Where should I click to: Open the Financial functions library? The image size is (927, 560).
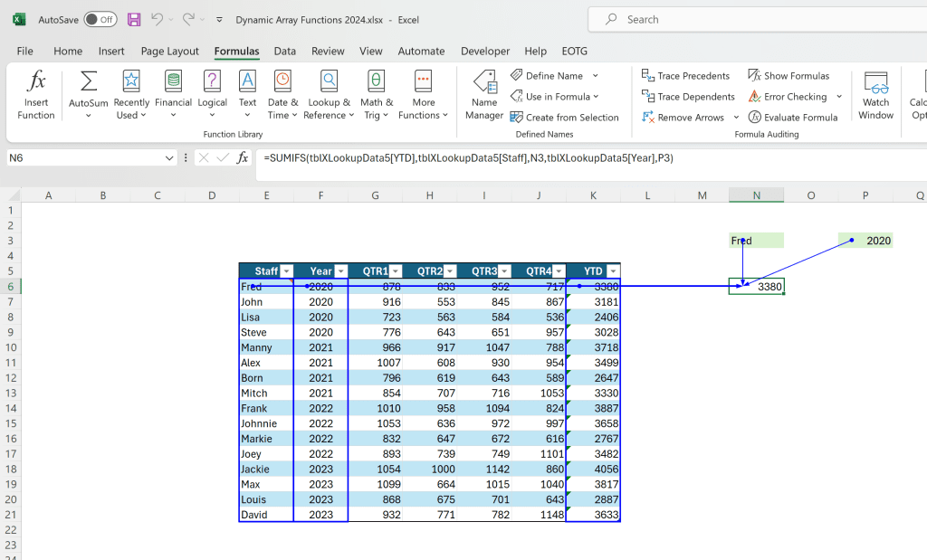pos(173,95)
